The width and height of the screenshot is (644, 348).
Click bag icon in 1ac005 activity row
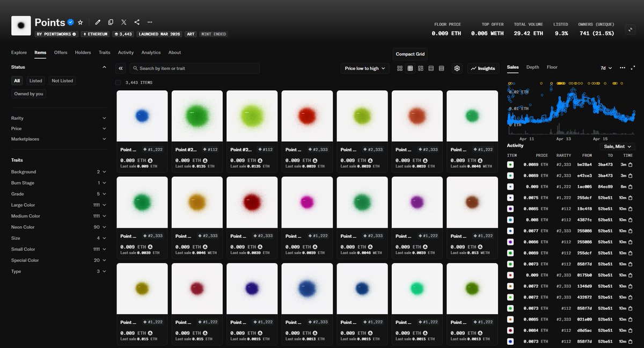(x=630, y=186)
